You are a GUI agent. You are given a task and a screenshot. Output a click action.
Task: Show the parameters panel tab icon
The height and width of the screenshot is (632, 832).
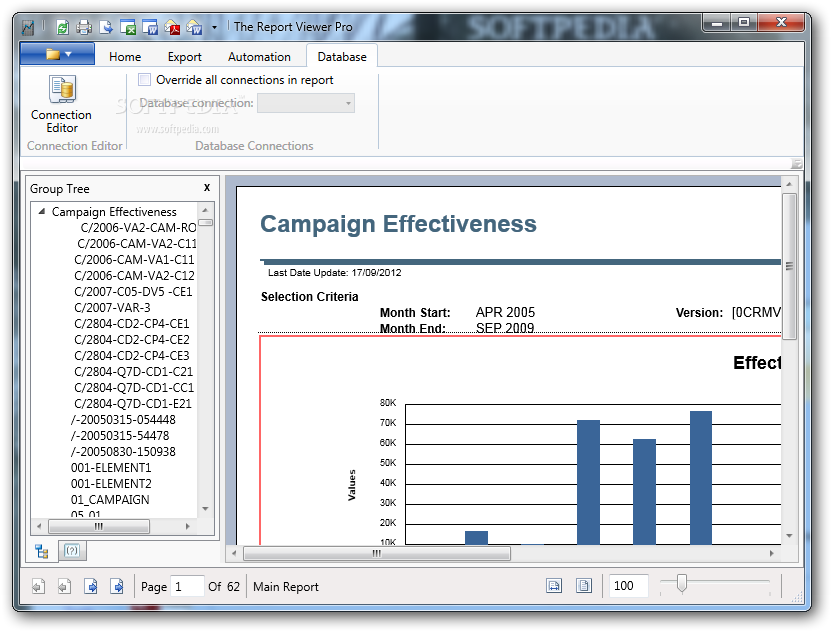click(72, 551)
